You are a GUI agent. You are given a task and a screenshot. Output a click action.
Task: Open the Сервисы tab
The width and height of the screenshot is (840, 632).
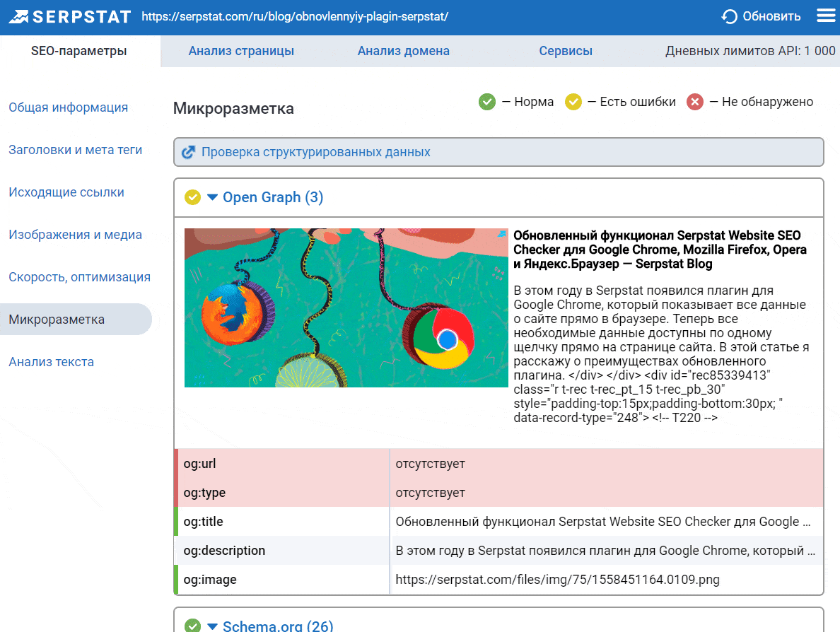[566, 51]
